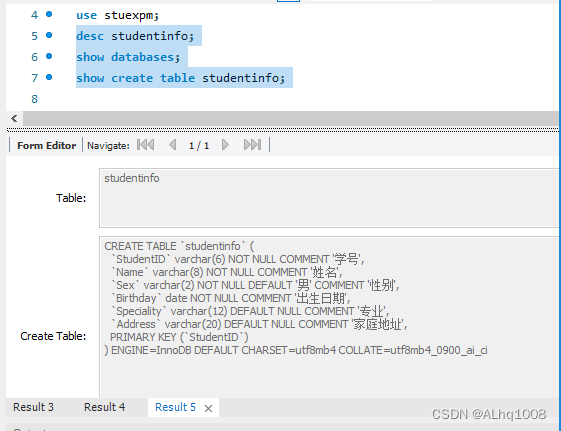Click 'show create table studentinfo;' statement

coord(181,78)
